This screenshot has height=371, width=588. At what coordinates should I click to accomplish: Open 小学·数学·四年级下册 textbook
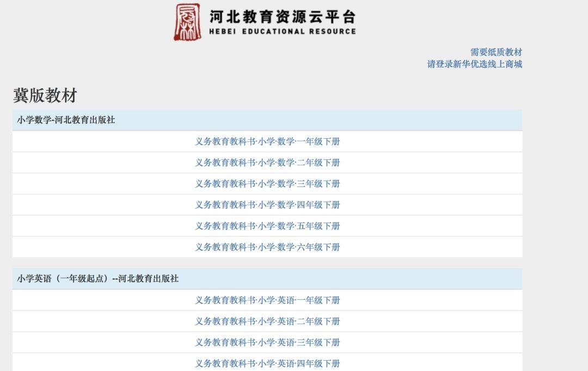coord(267,205)
